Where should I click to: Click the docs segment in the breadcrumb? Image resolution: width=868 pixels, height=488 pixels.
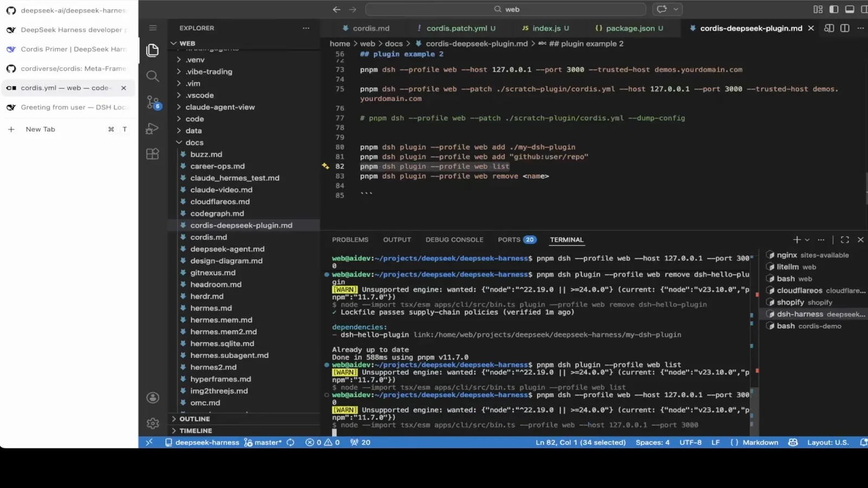[394, 44]
